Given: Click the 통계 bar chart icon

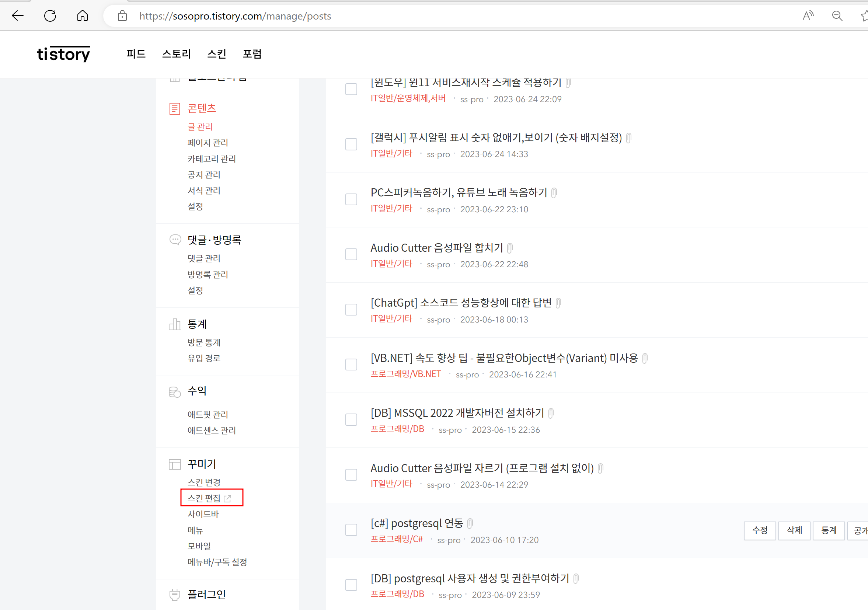Looking at the screenshot, I should point(174,324).
